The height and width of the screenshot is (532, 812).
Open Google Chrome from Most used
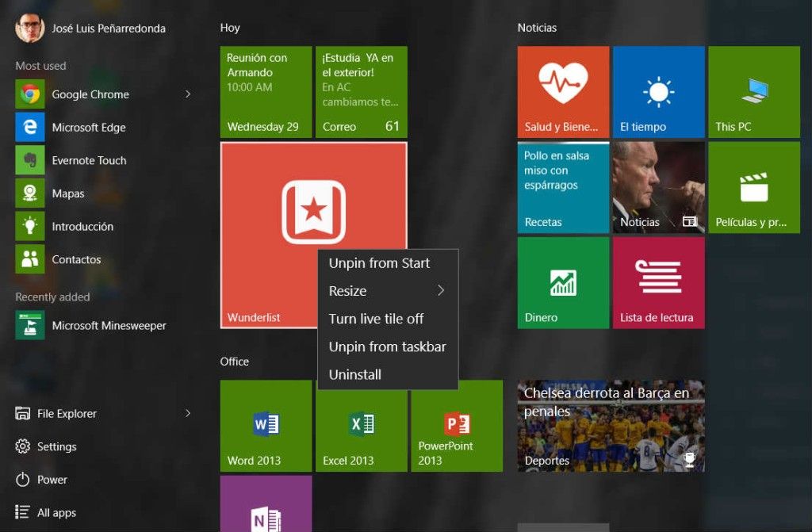coord(104,94)
